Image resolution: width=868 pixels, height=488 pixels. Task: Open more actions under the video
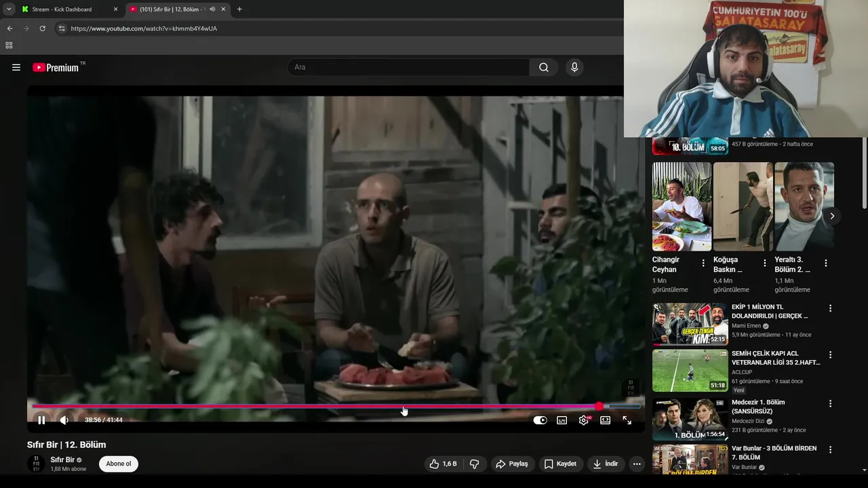(x=636, y=464)
